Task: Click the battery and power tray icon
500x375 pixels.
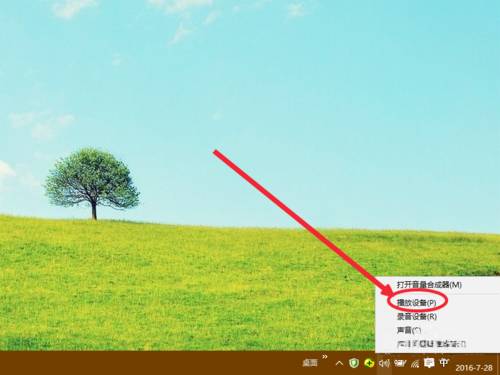Action: pyautogui.click(x=400, y=363)
